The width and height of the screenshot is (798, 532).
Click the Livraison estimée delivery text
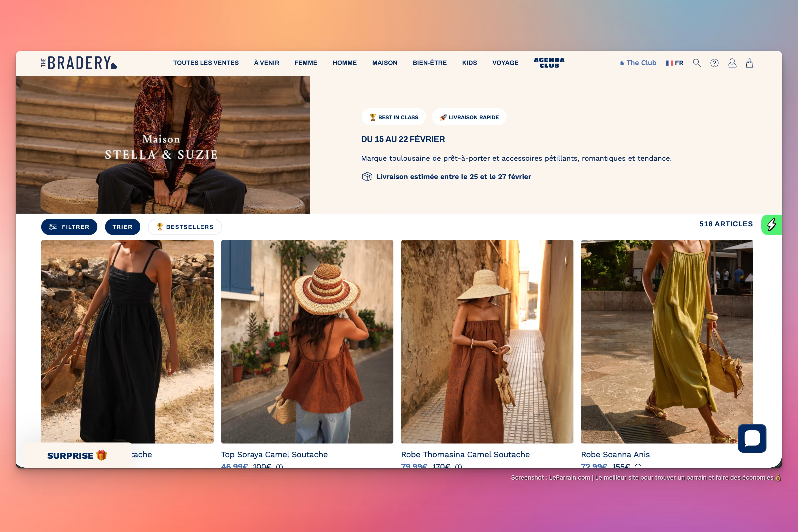(x=453, y=177)
